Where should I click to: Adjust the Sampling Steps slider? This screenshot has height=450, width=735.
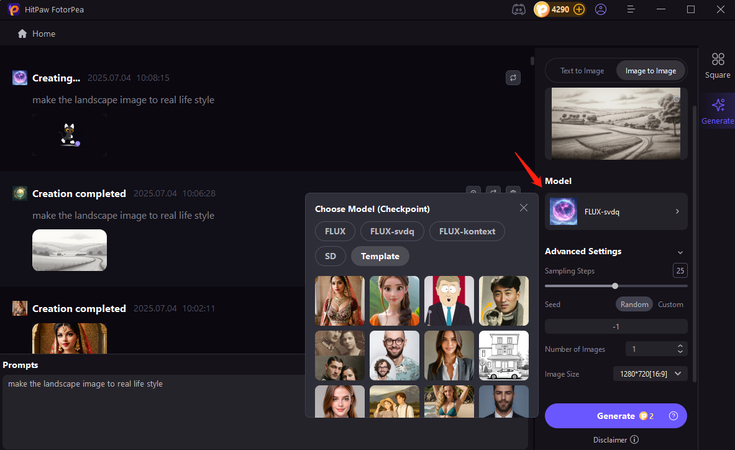[x=615, y=286]
